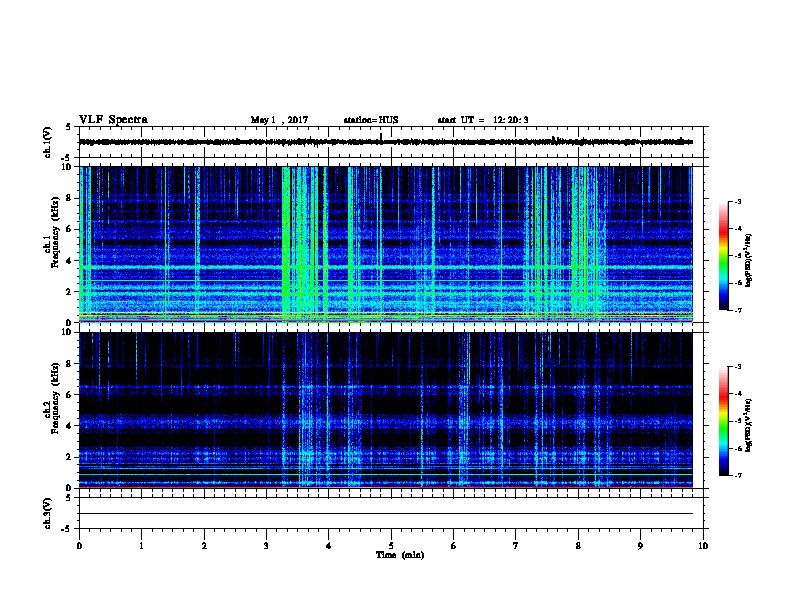Click the log(PSD) title beside ch.1 color bar
This screenshot has height=612, width=792.
pos(749,260)
